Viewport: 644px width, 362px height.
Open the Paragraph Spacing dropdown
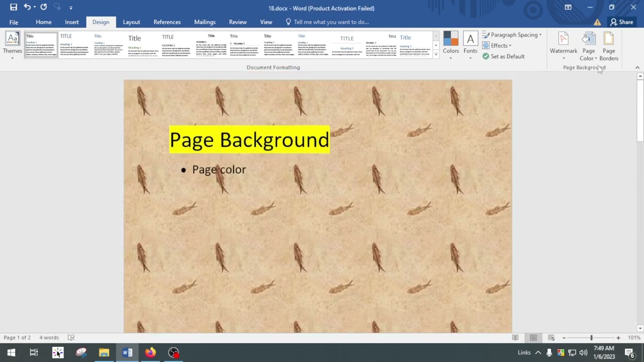tap(512, 35)
